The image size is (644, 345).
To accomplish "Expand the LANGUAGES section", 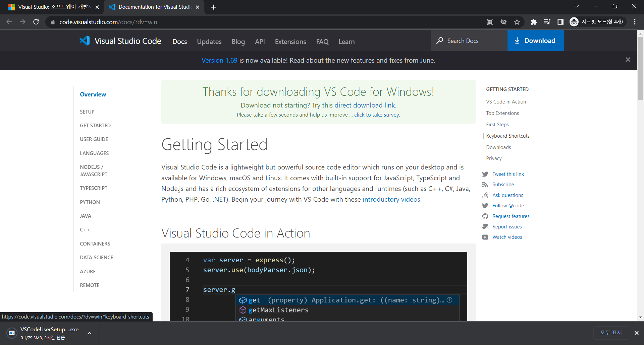I will 94,153.
